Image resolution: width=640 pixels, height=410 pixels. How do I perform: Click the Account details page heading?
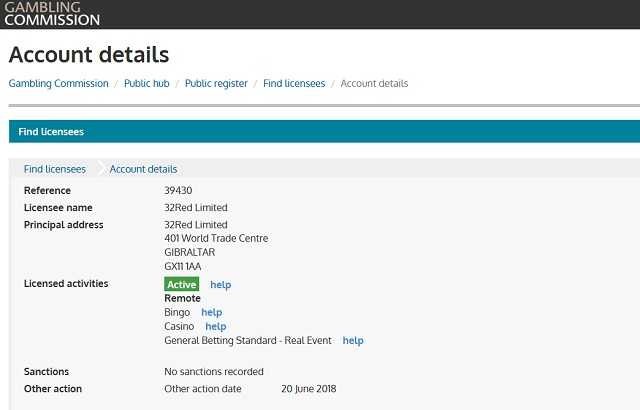[x=89, y=54]
